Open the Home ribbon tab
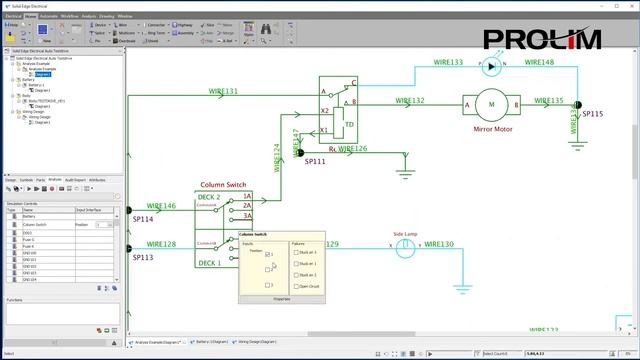Image resolution: width=640 pixels, height=360 pixels. (31, 16)
